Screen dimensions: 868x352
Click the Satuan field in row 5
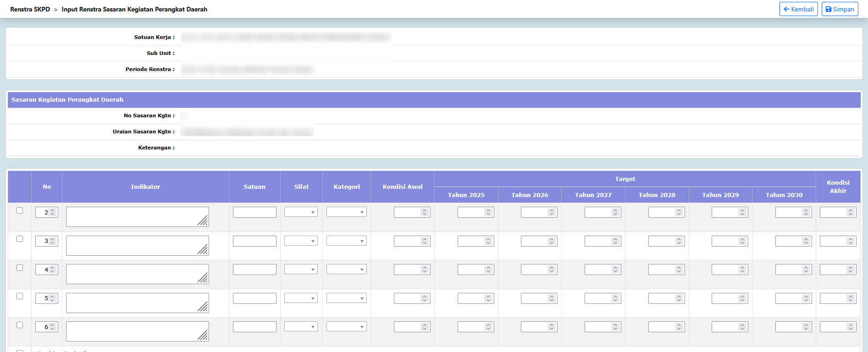pos(254,298)
